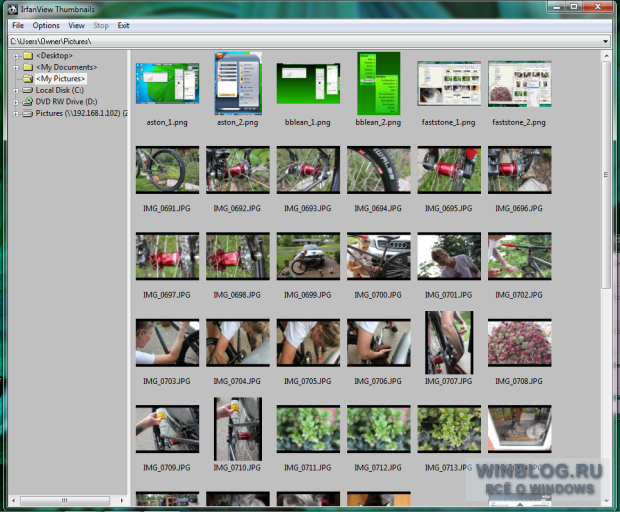
Task: Click the Local Disk (C:) drive icon
Action: click(28, 90)
